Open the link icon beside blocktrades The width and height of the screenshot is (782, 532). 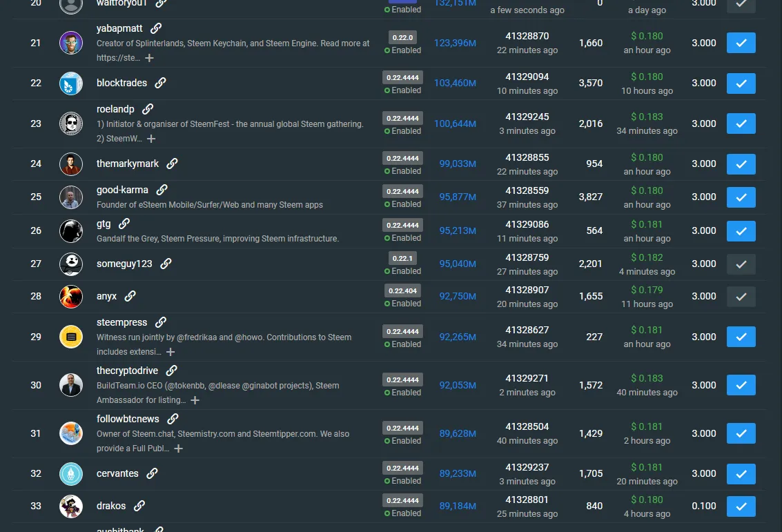point(160,83)
